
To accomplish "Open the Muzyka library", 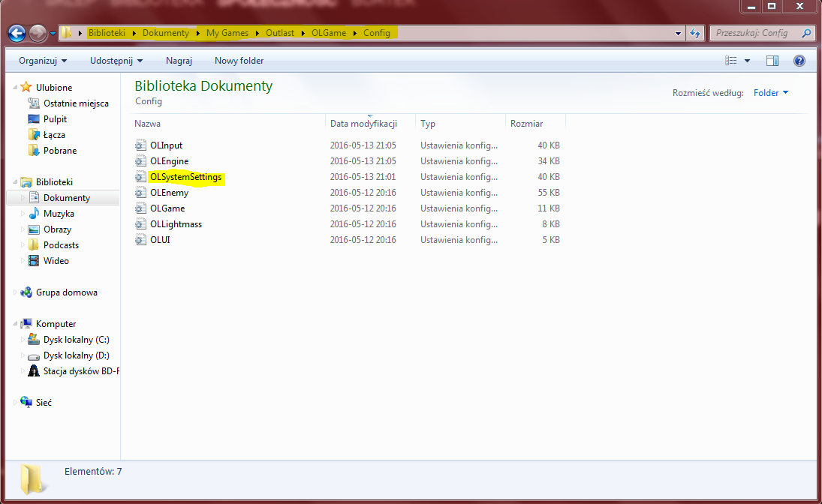I will (x=59, y=213).
